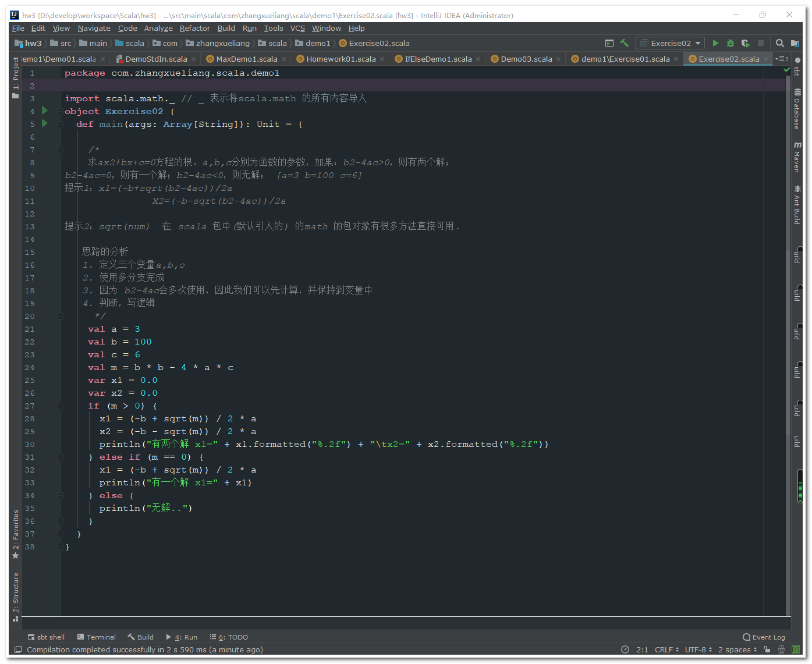The height and width of the screenshot is (664, 812).
Task: Change UTF-8 file encoding in status bar
Action: [x=698, y=649]
